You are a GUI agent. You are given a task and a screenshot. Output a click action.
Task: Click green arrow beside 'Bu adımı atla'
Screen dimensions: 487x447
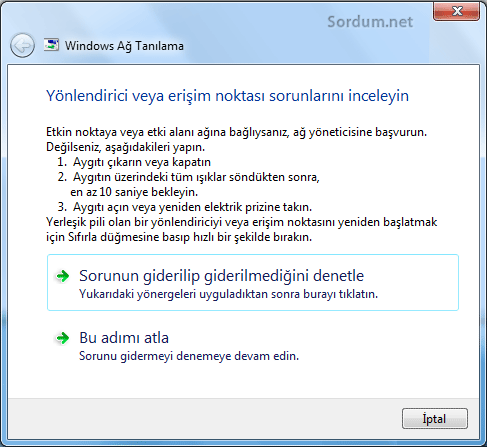(x=63, y=338)
